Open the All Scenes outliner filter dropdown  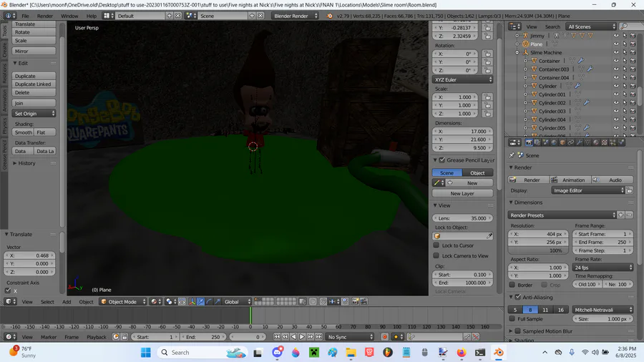[x=591, y=26]
